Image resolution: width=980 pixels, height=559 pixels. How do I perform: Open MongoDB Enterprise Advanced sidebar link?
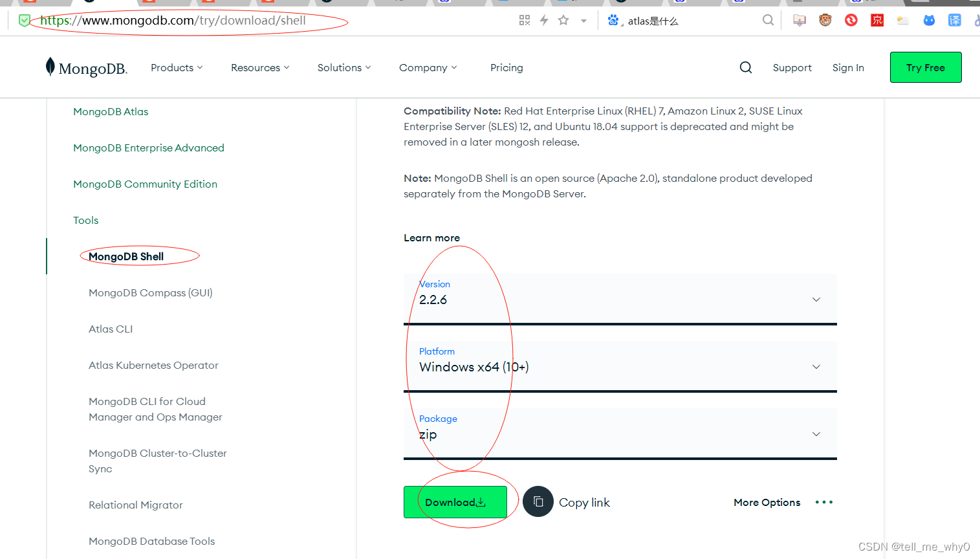point(149,148)
